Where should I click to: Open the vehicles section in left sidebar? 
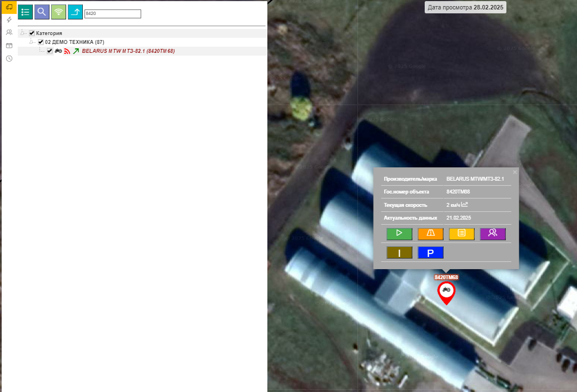point(9,7)
